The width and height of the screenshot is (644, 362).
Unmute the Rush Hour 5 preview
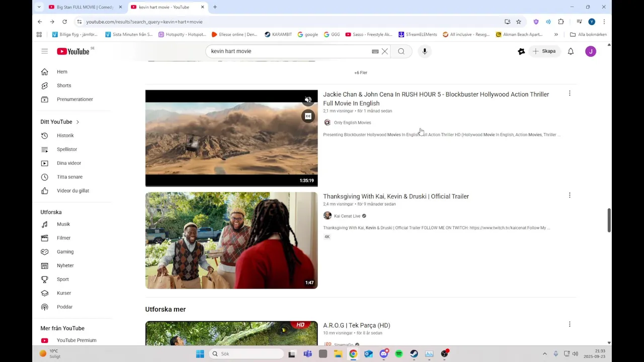coord(308,100)
